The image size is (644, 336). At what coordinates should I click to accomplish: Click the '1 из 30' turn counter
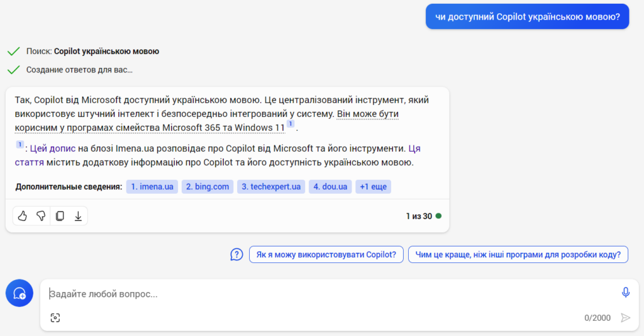[419, 216]
